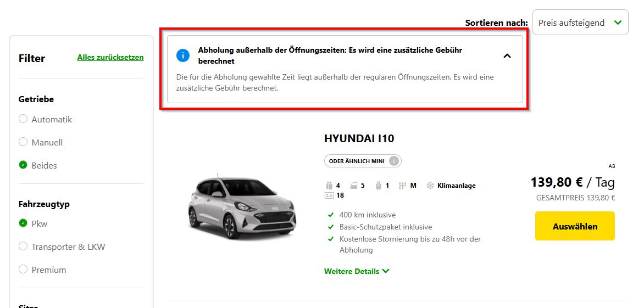Collapse the pickup fee notice chevron
This screenshot has height=308, width=644.
pyautogui.click(x=507, y=56)
